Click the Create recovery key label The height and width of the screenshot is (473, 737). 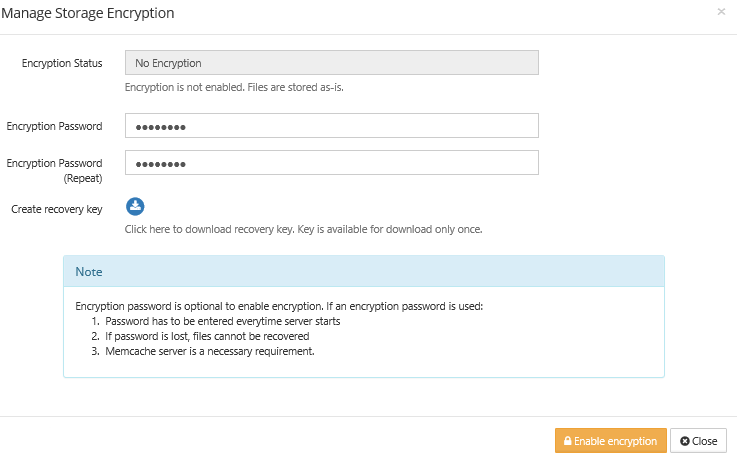(57, 209)
